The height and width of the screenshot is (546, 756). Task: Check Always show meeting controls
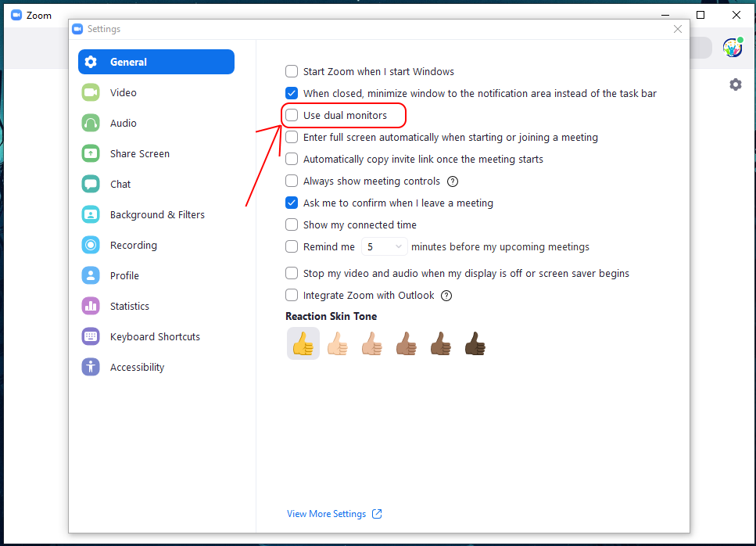coord(292,181)
